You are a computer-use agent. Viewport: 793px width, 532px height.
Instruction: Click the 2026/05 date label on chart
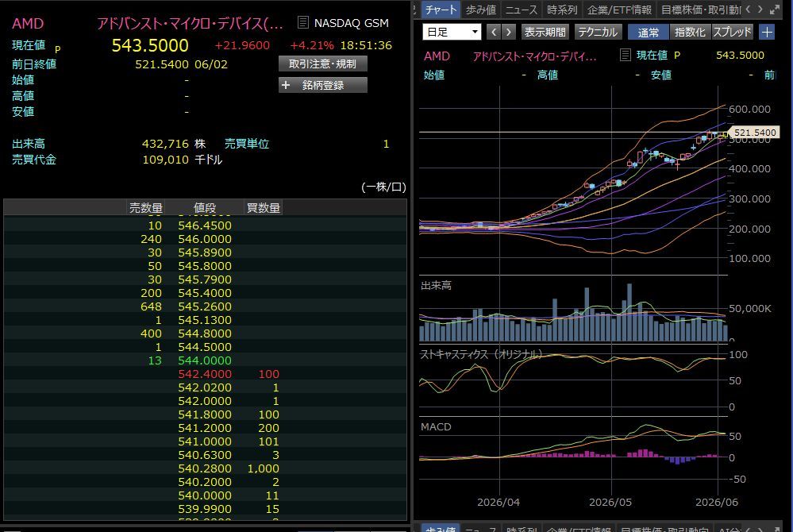click(x=610, y=502)
